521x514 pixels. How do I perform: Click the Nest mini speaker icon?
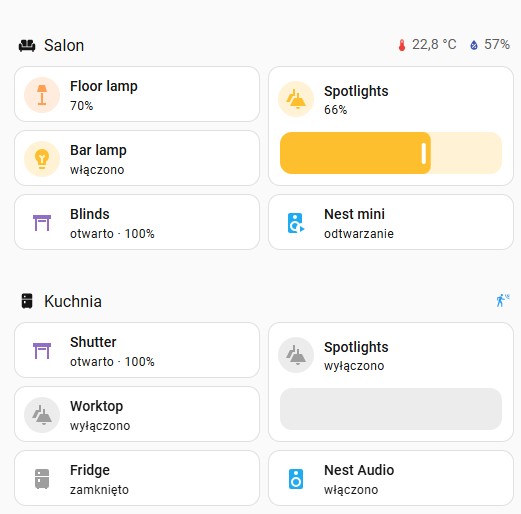click(x=296, y=223)
